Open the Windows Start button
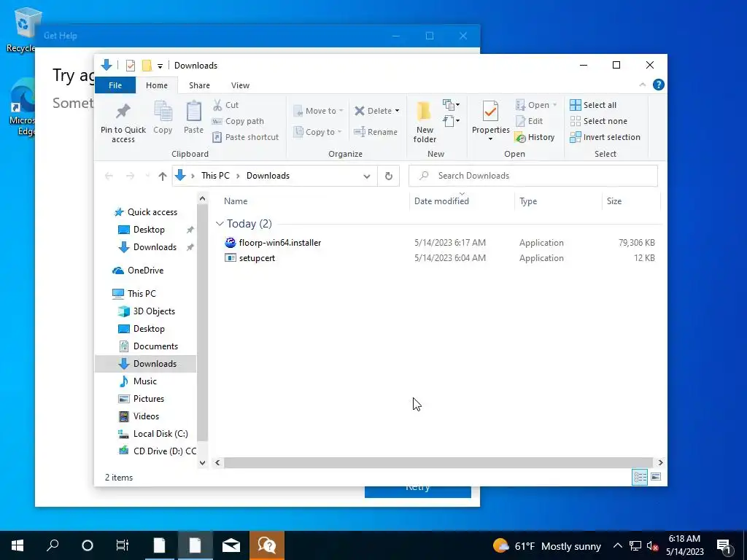Viewport: 747px width, 560px height. 18,545
